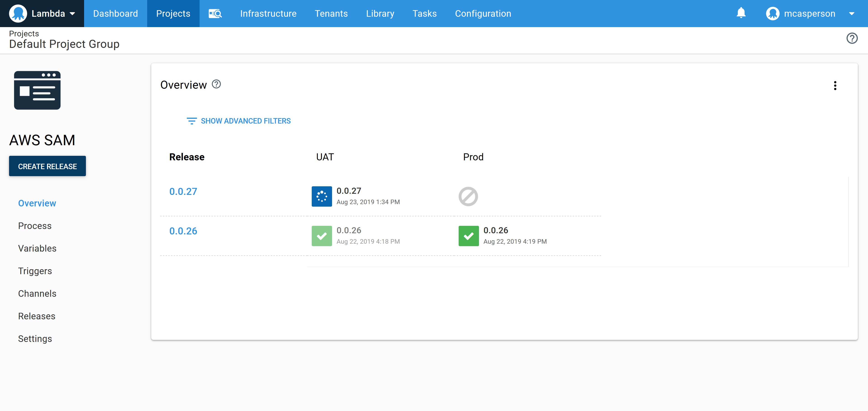This screenshot has height=411, width=868.
Task: Open the three-dot overflow menu in Overview
Action: click(x=835, y=86)
